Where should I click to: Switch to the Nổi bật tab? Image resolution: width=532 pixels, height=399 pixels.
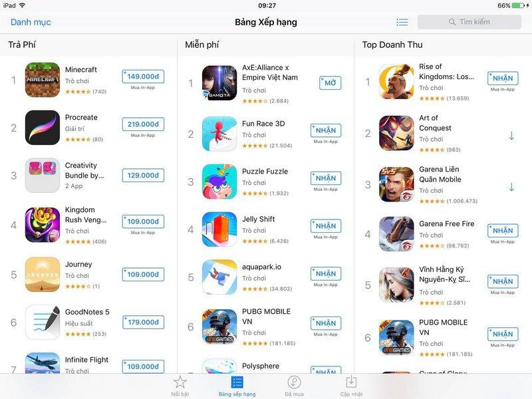(180, 386)
